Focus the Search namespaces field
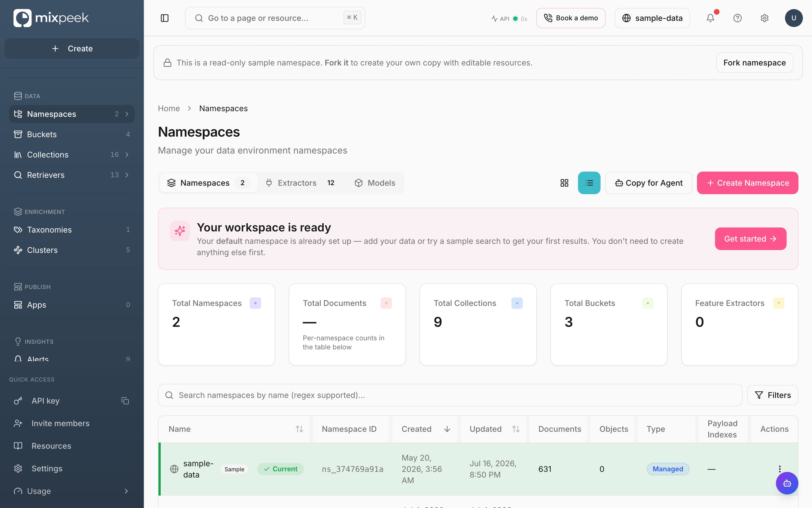The height and width of the screenshot is (508, 812). (450, 395)
